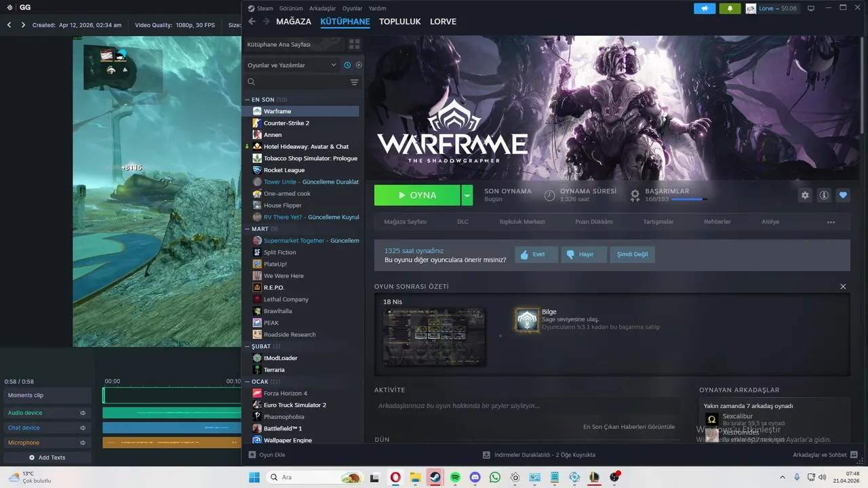The width and height of the screenshot is (868, 488).
Task: Sort library by recent activity clock icon
Action: pyautogui.click(x=347, y=65)
